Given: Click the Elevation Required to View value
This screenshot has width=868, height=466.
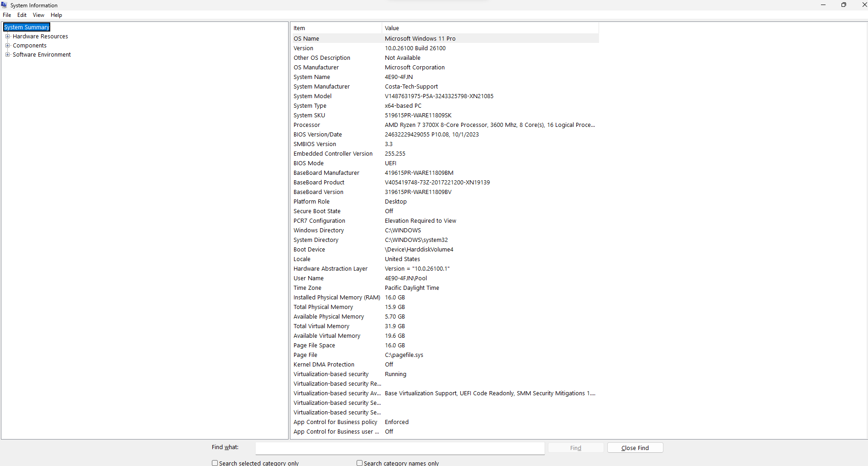Looking at the screenshot, I should click(x=421, y=221).
